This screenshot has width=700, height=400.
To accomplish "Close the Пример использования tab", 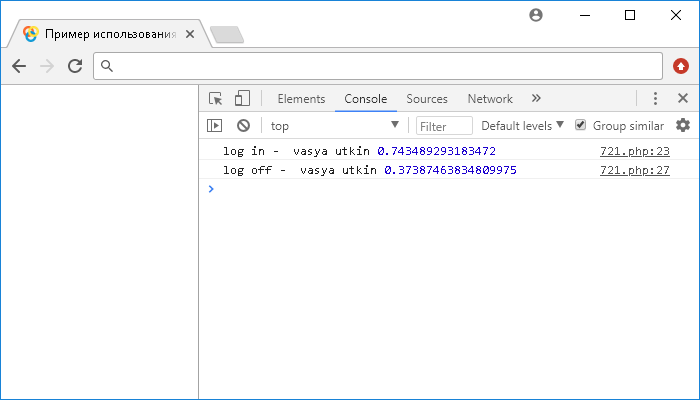I will (x=190, y=34).
